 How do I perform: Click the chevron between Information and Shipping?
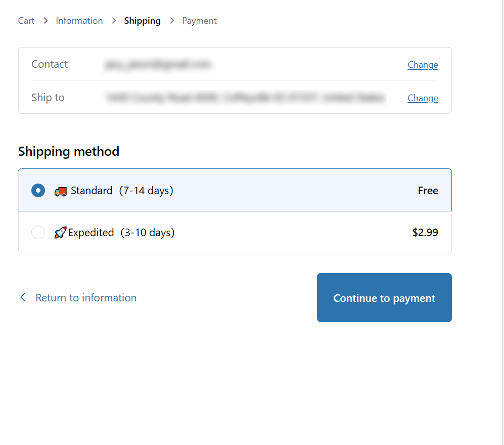pyautogui.click(x=114, y=21)
